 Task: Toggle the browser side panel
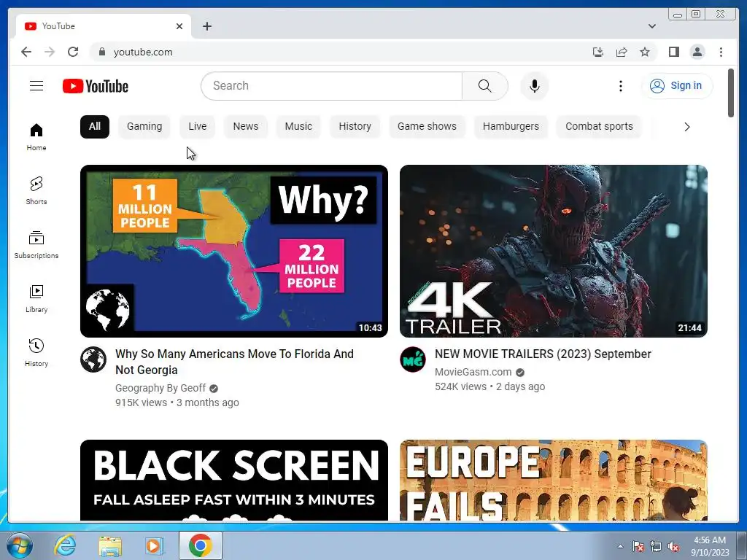[x=673, y=52]
